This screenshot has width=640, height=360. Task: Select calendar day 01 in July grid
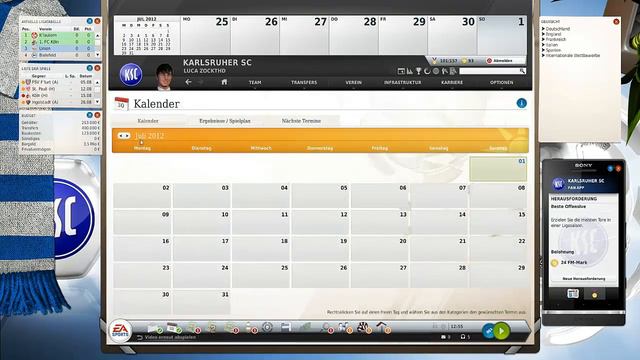498,169
